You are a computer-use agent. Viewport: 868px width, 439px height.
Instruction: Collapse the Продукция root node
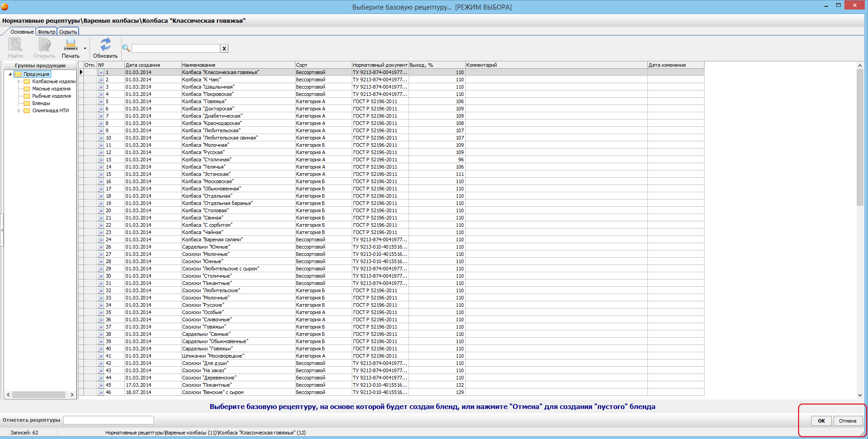(10, 74)
